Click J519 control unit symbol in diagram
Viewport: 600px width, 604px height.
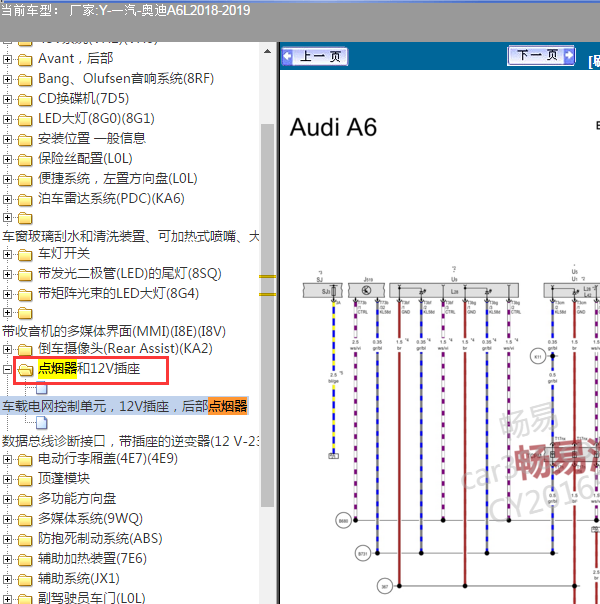pyautogui.click(x=366, y=290)
